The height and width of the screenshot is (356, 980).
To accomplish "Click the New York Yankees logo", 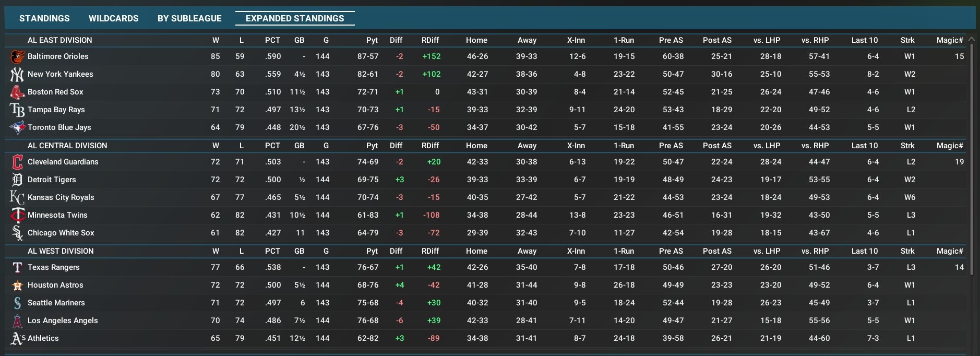I will click(17, 74).
